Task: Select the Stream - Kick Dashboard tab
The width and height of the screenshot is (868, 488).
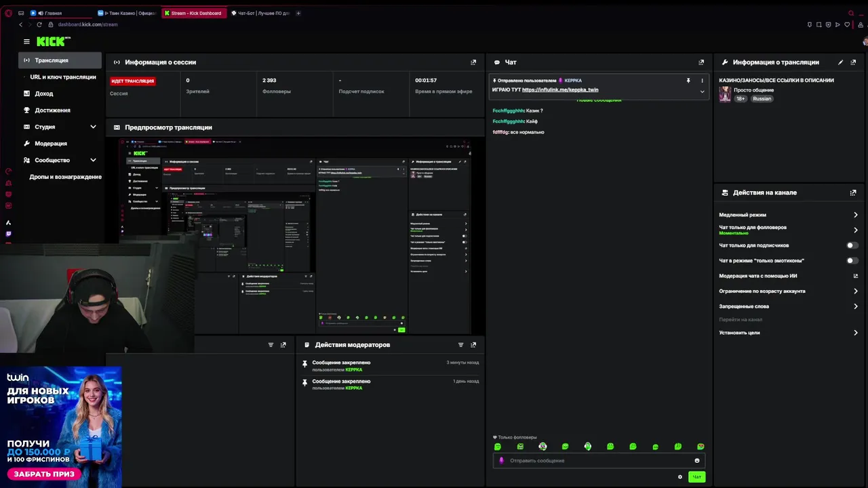Action: coord(195,13)
